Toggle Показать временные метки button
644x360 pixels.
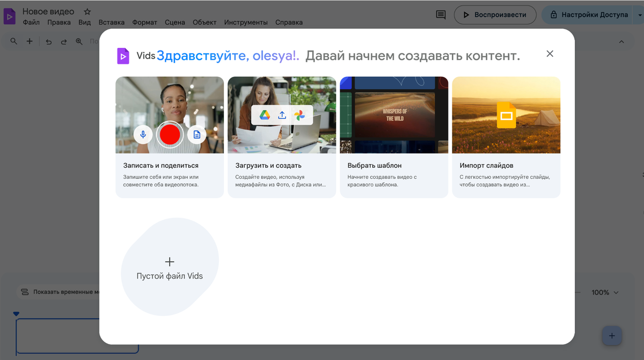click(x=58, y=292)
